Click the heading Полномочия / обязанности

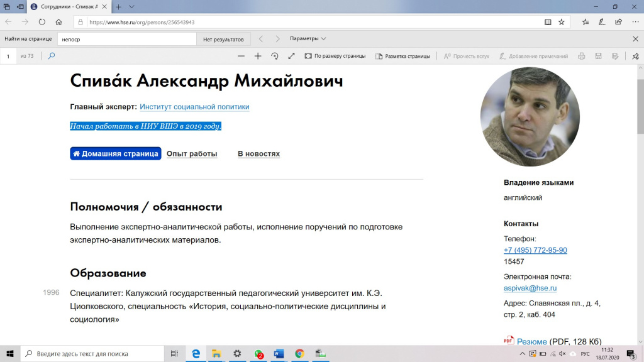(x=146, y=206)
